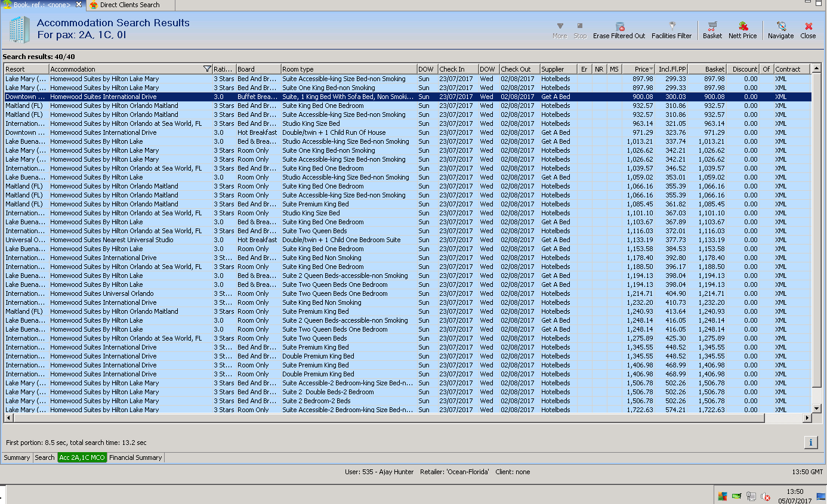The width and height of the screenshot is (827, 504).
Task: Click the Erase Filtered Out toolbar icon
Action: click(619, 27)
